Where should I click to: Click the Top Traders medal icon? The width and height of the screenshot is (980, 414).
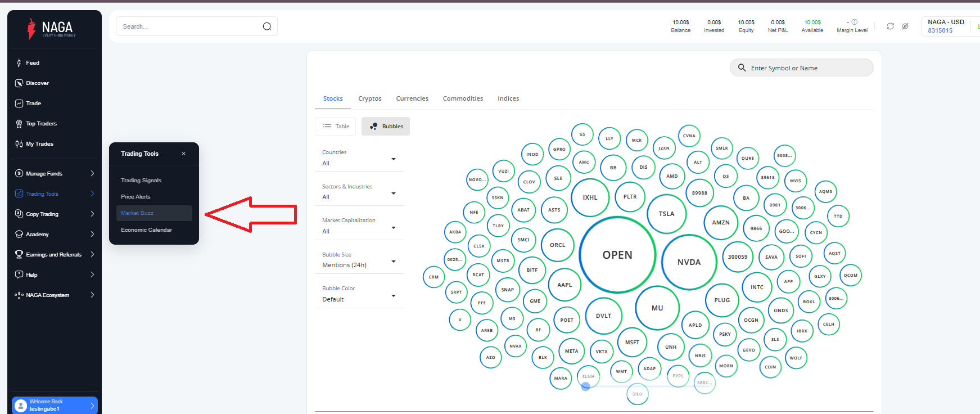[x=19, y=124]
